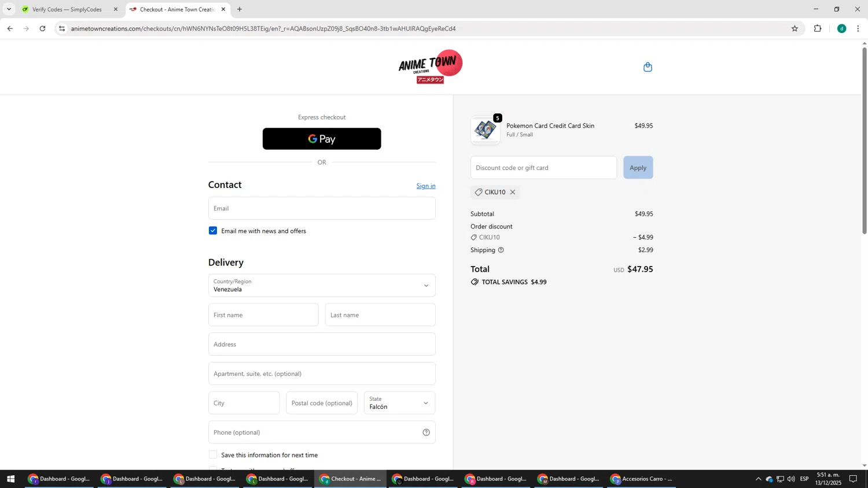Remove the CIKU10 discount code tag
Viewport: 868px width, 488px height.
(513, 192)
